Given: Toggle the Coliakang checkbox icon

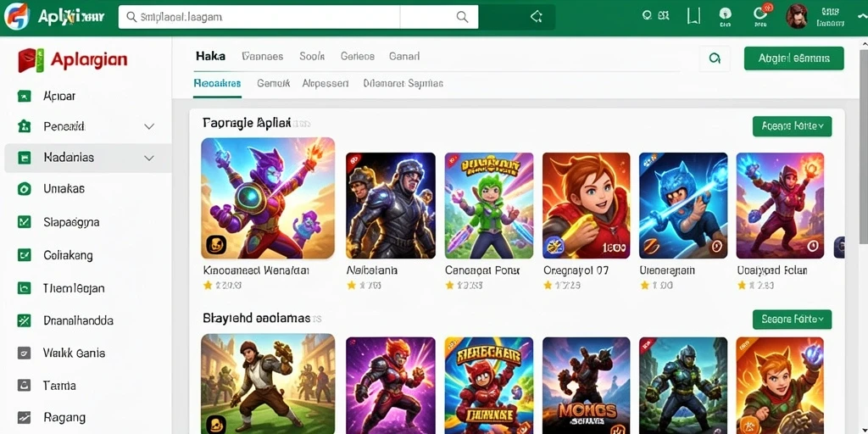Looking at the screenshot, I should [24, 255].
